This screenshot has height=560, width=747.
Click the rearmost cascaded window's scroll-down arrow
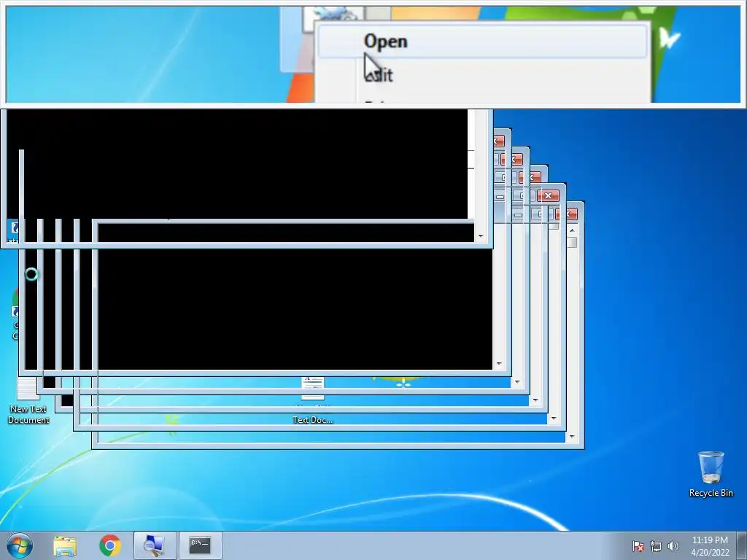[572, 436]
